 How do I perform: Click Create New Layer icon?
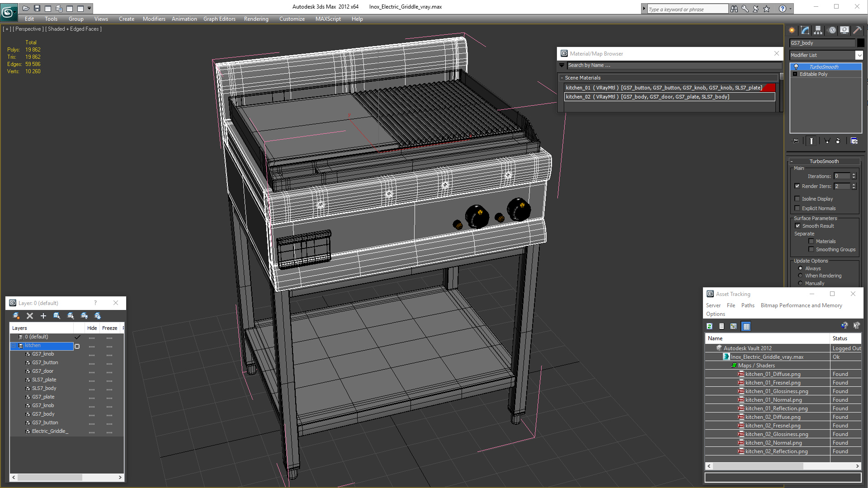[16, 316]
